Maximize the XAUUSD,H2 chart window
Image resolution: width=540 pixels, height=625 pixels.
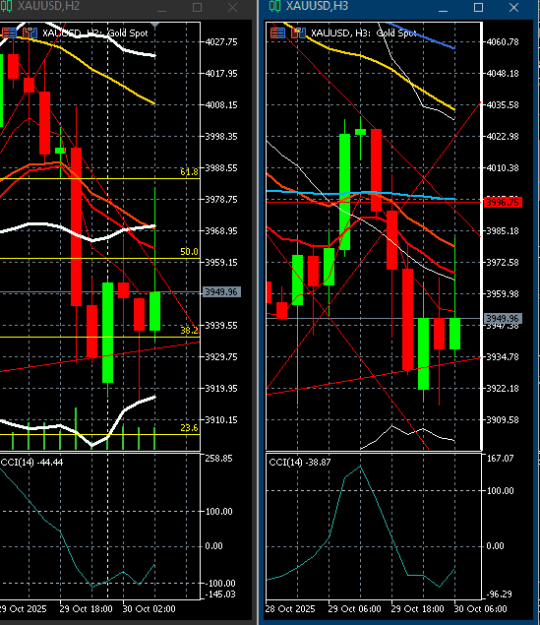click(197, 8)
